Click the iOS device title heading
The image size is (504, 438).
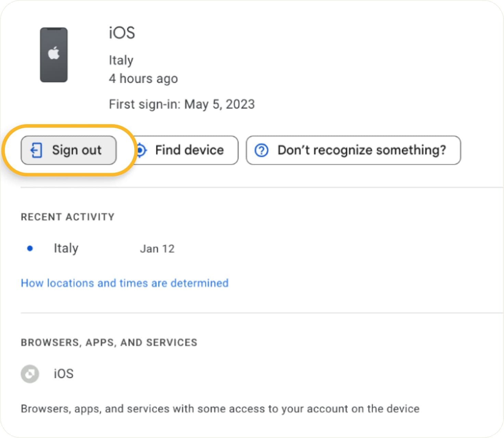[x=122, y=33]
